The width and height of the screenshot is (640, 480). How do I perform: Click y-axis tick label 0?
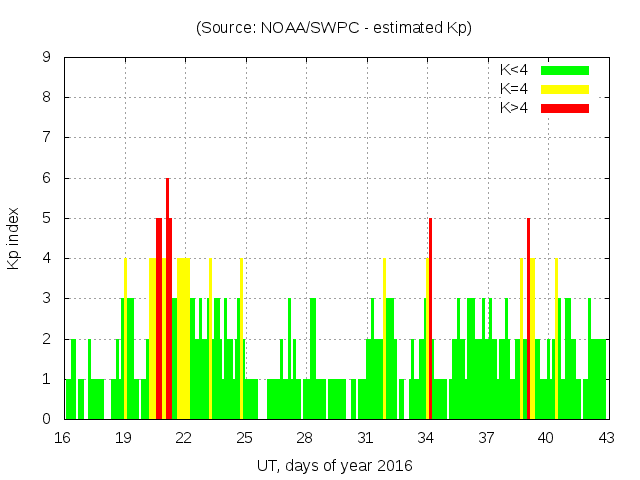pos(46,419)
